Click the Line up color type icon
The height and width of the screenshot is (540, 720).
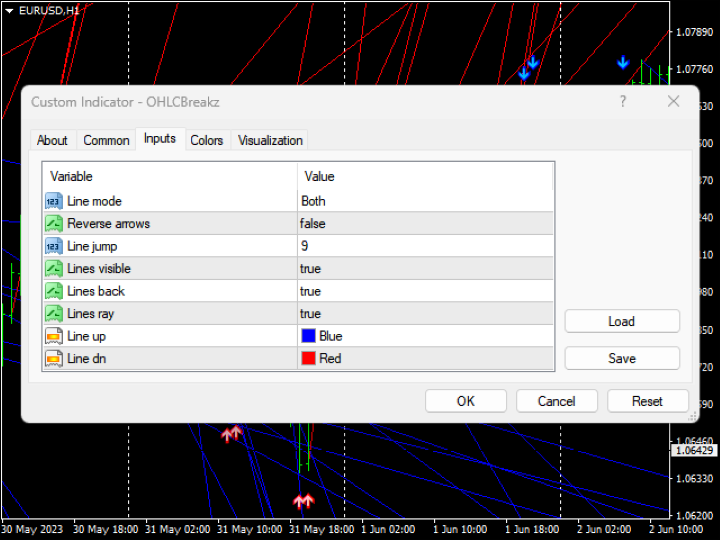point(54,336)
